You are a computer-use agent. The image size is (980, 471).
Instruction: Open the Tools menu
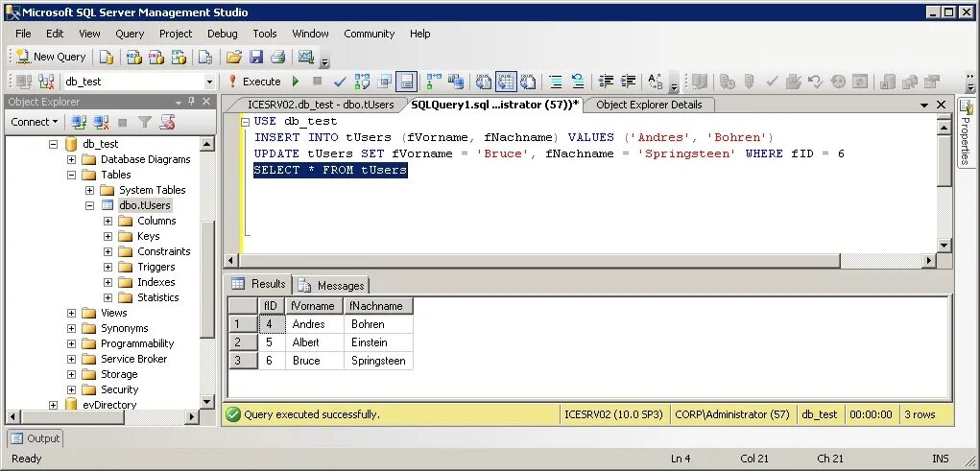pyautogui.click(x=265, y=34)
